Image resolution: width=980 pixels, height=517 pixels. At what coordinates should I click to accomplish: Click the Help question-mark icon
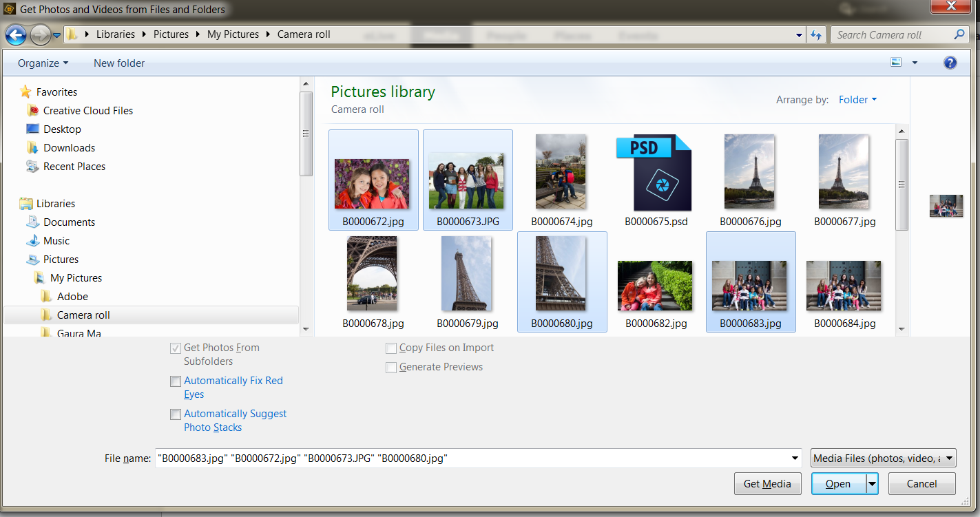950,62
